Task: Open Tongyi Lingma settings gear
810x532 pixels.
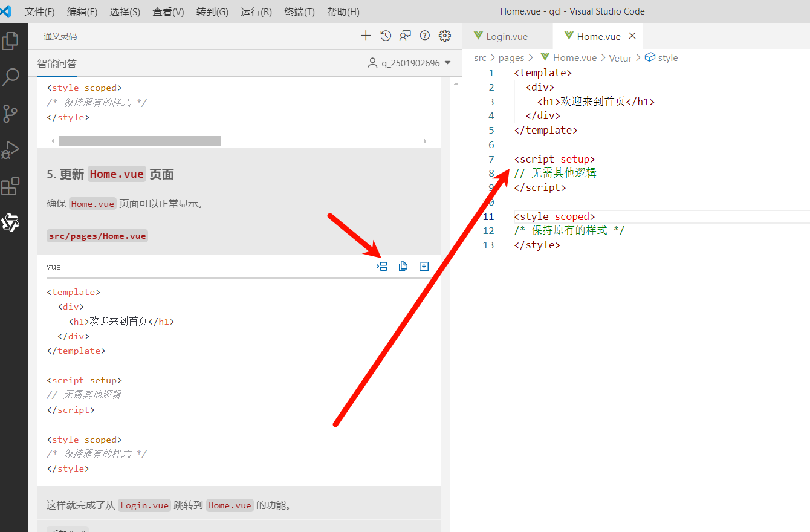Action: point(445,36)
